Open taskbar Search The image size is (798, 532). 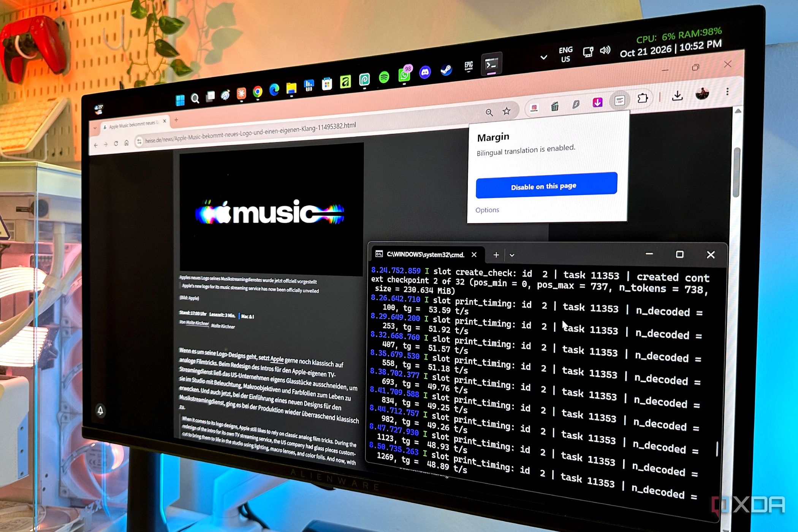[195, 99]
